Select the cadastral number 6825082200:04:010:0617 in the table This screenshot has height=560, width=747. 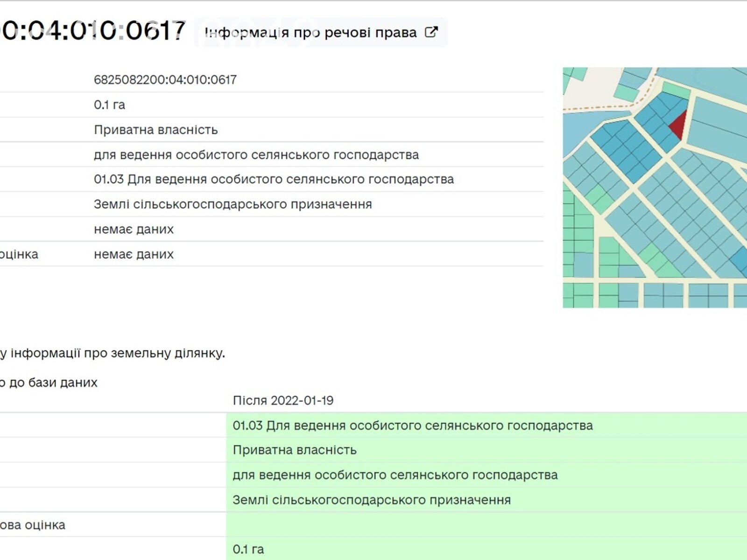click(x=165, y=80)
